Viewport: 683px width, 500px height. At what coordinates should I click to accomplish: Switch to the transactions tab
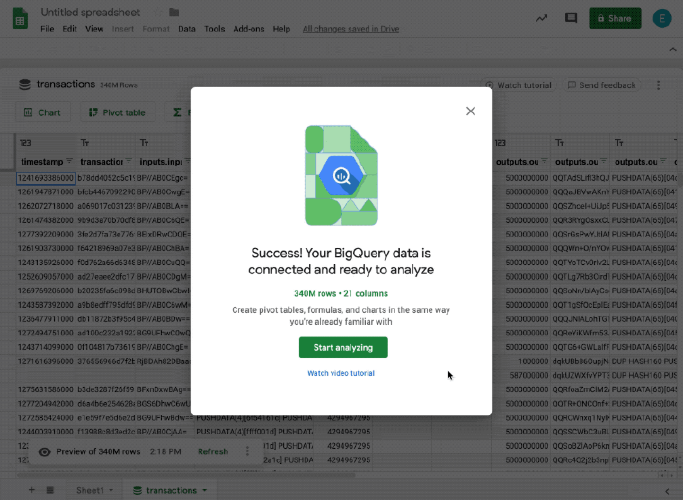pos(171,490)
